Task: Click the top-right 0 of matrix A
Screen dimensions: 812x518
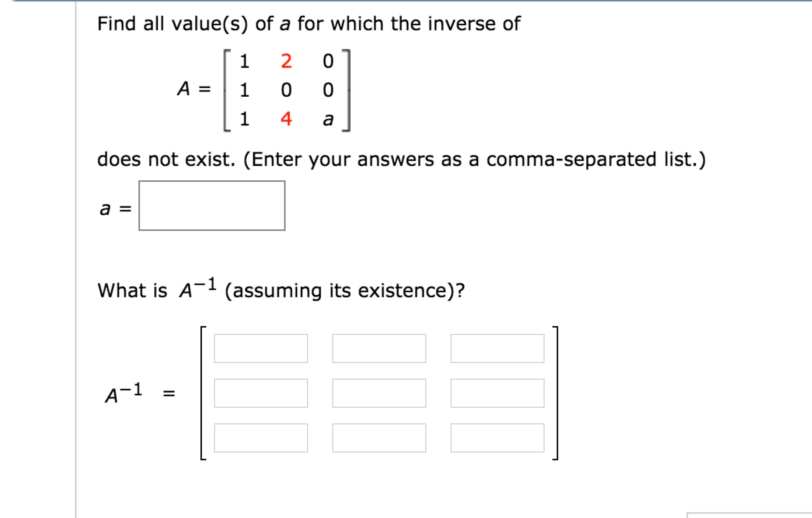Action: coord(328,61)
